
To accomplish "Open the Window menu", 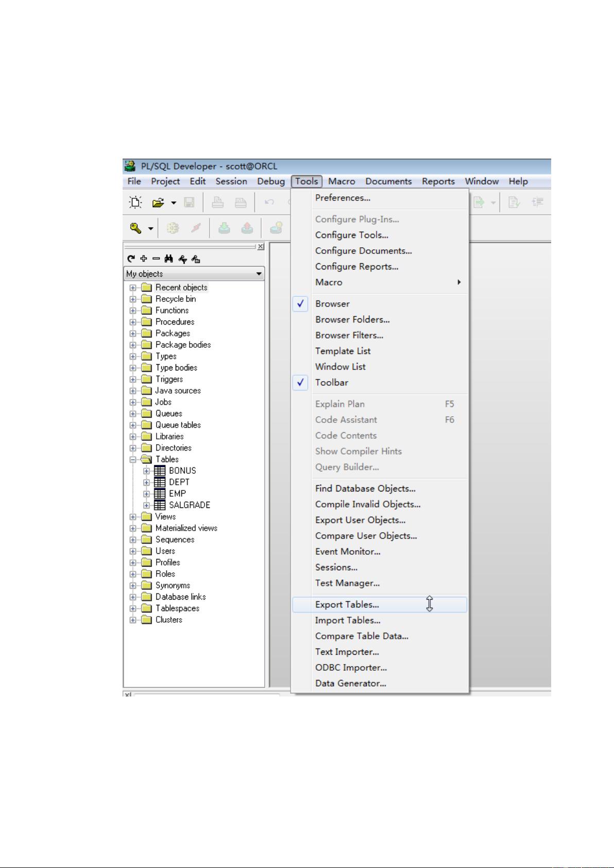I will click(x=482, y=181).
